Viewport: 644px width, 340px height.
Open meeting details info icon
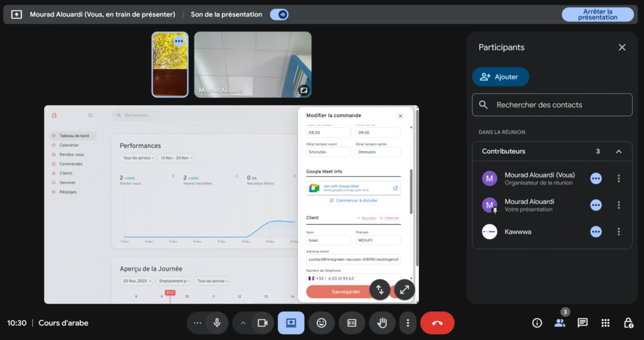536,323
